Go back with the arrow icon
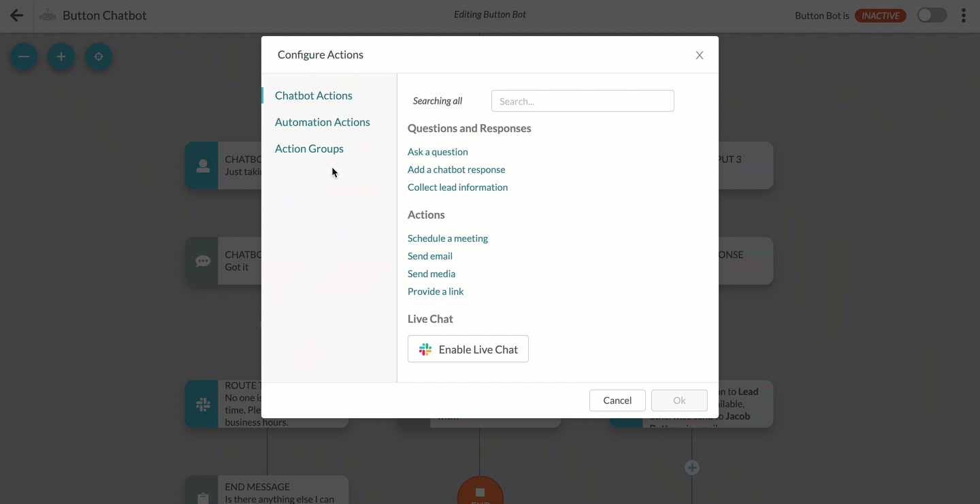This screenshot has width=980, height=504. pos(16,16)
